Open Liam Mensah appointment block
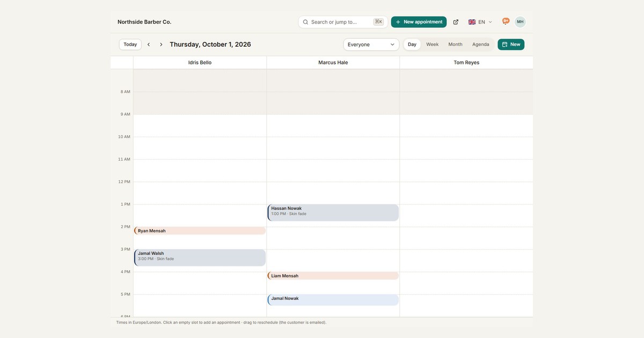The width and height of the screenshot is (644, 338). [333, 276]
